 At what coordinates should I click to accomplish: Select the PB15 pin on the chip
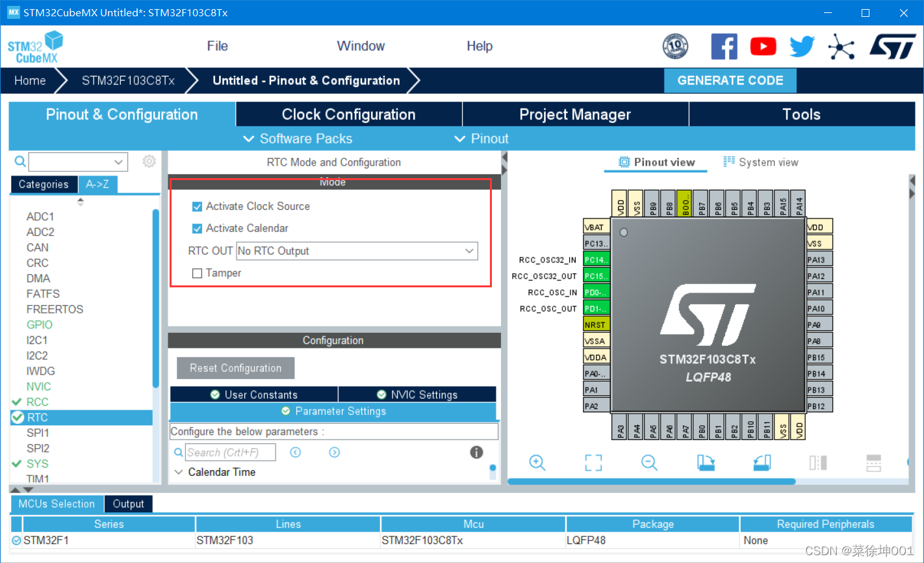[x=819, y=357]
